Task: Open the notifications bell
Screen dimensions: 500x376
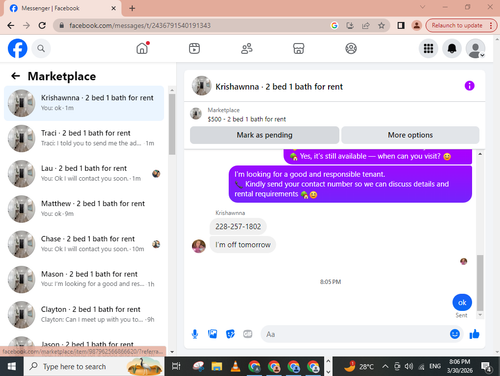Action: tap(452, 49)
